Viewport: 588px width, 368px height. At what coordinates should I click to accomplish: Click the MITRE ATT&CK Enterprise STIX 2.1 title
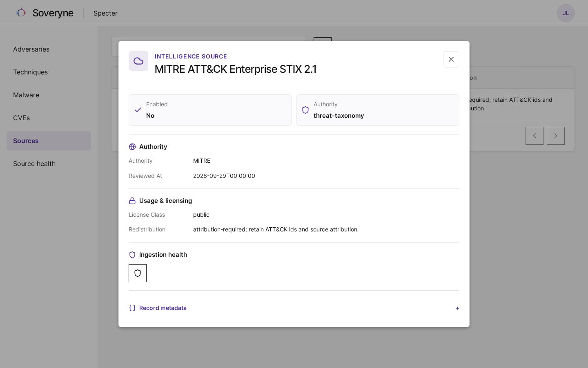236,69
